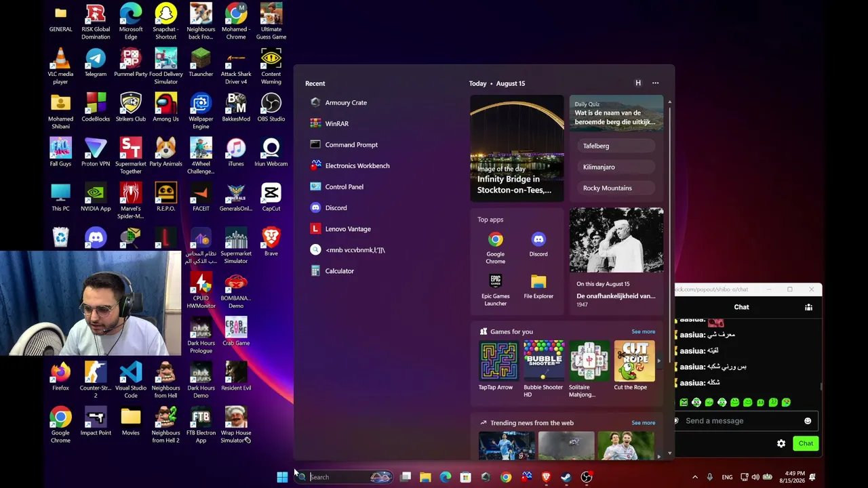This screenshot has height=488, width=868.
Task: Open the three-dot options menu in search panel
Action: tap(655, 83)
